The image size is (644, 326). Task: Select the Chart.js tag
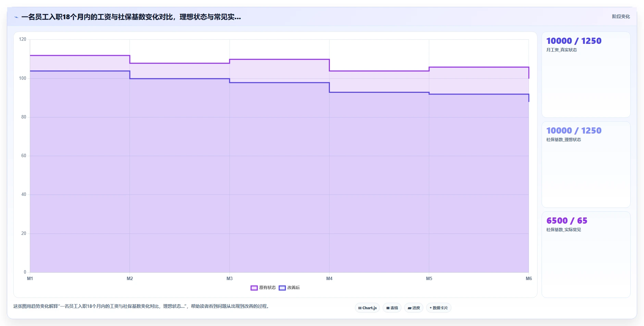coord(367,308)
